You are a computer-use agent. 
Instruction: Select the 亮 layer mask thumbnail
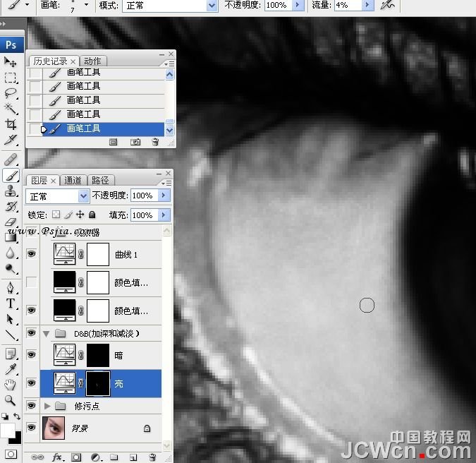click(x=98, y=384)
